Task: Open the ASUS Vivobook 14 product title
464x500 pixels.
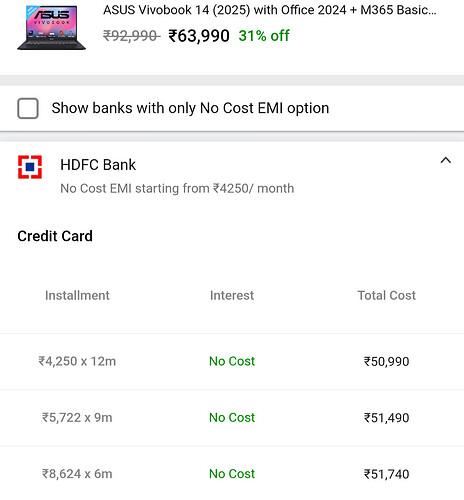Action: [x=269, y=10]
